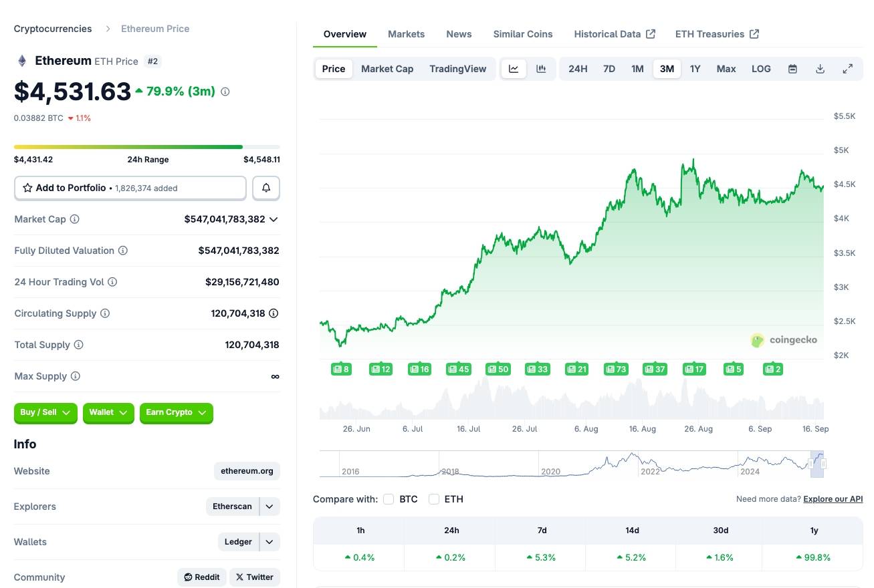Set chart range to Max
Viewport: 874px width, 588px height.
(x=726, y=69)
